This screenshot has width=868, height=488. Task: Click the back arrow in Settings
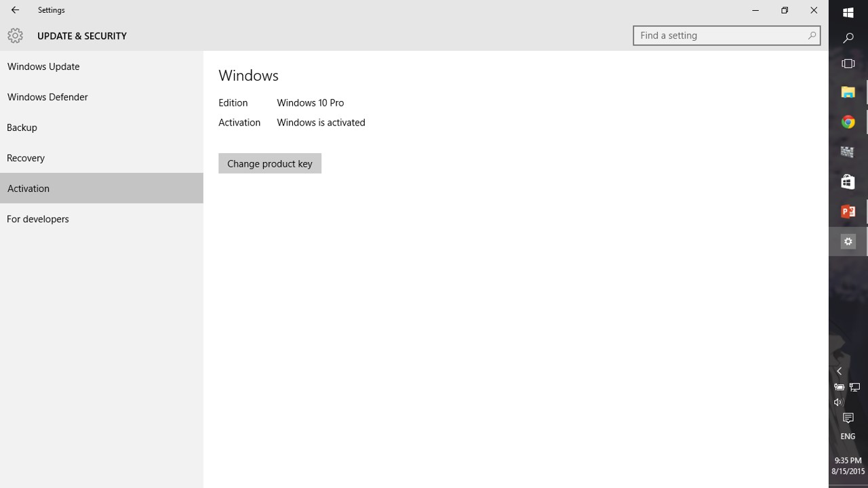coord(15,10)
